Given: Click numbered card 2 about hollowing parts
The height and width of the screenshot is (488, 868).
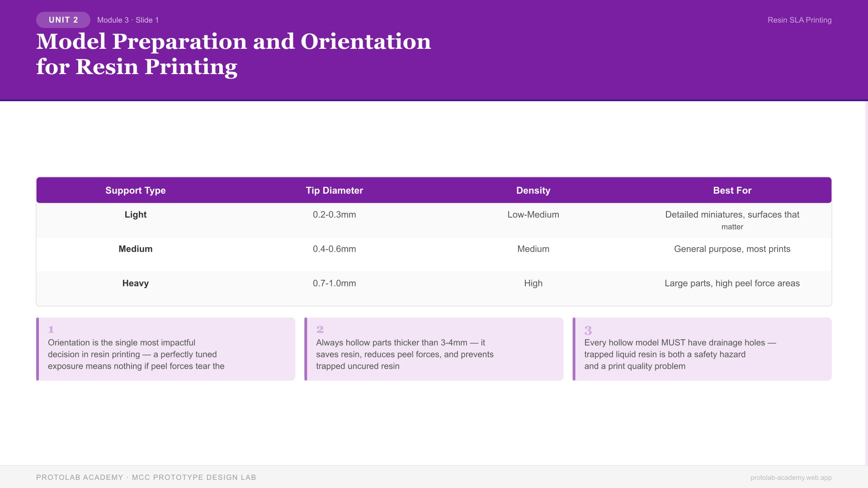Looking at the screenshot, I should [434, 349].
